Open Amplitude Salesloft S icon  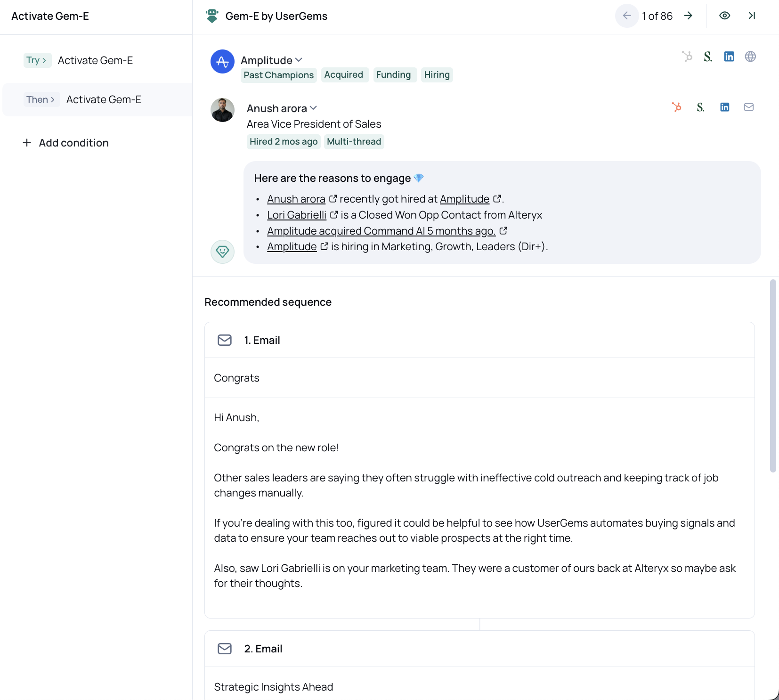point(708,57)
